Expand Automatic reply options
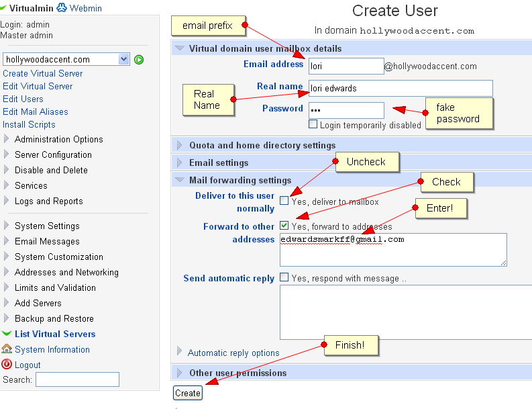The height and width of the screenshot is (409, 532). (180, 351)
